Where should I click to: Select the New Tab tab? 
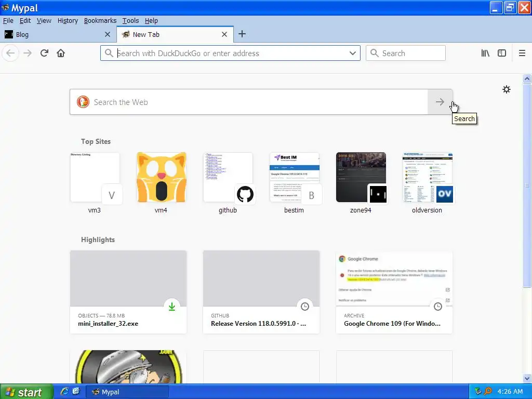[175, 34]
